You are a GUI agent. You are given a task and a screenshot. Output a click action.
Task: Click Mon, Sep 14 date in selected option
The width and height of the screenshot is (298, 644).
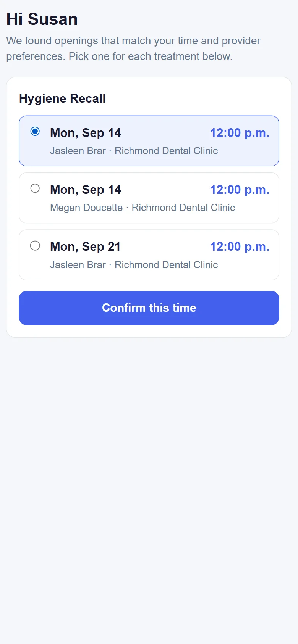coord(86,133)
